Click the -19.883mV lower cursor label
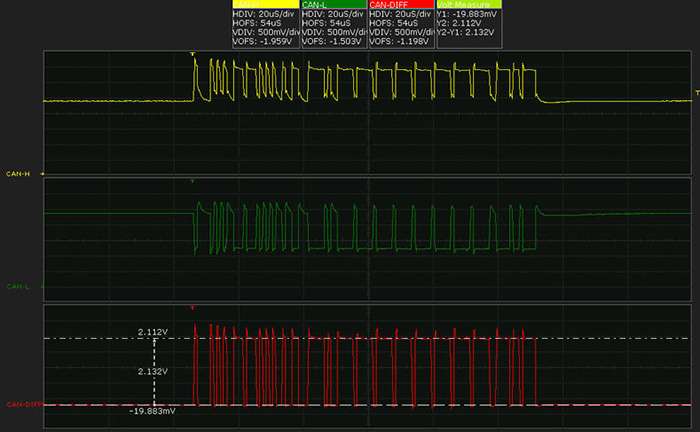The height and width of the screenshot is (432, 700). [152, 411]
